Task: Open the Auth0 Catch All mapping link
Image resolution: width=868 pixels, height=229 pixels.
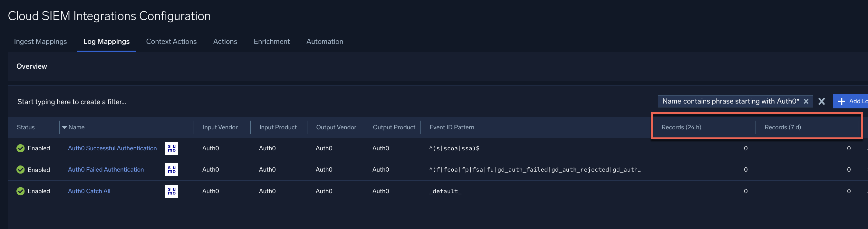Action: pyautogui.click(x=89, y=191)
